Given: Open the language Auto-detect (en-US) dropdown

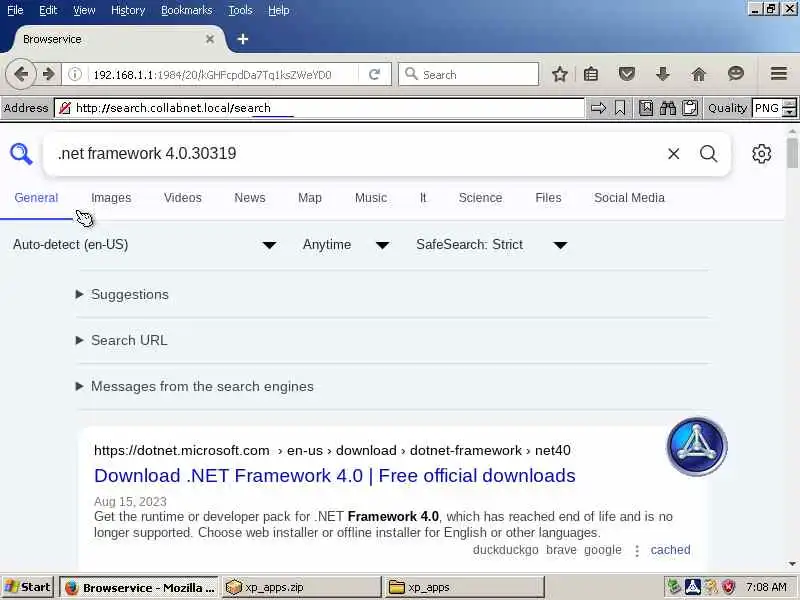Looking at the screenshot, I should [145, 245].
